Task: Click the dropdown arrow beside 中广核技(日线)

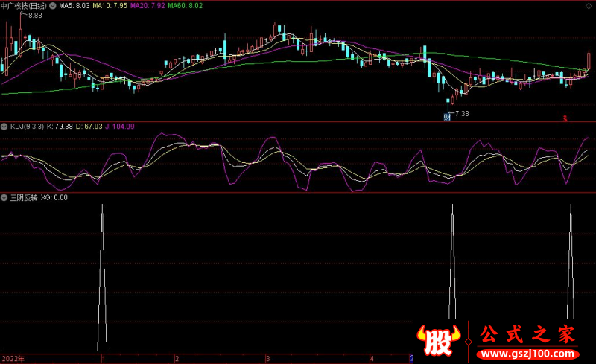Action: [51, 5]
